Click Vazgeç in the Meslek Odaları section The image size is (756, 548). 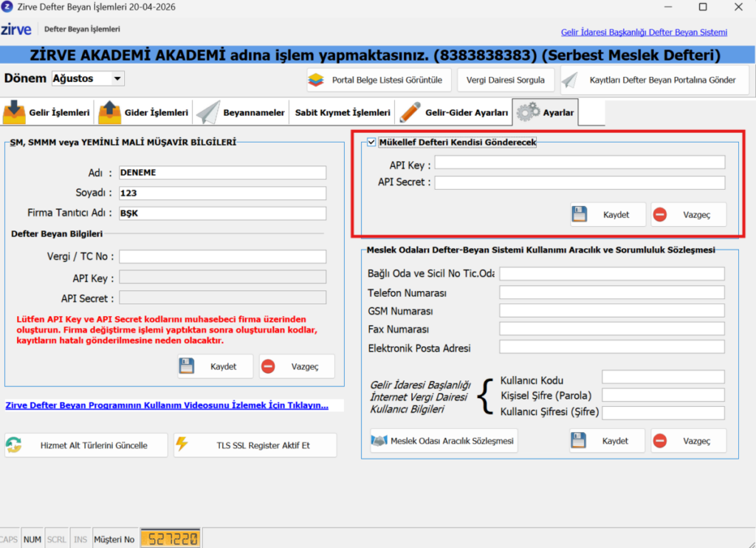pyautogui.click(x=689, y=441)
